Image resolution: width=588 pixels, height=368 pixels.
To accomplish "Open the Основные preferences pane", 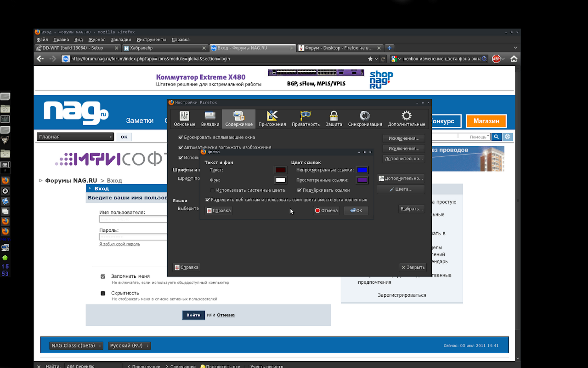I will tap(184, 119).
